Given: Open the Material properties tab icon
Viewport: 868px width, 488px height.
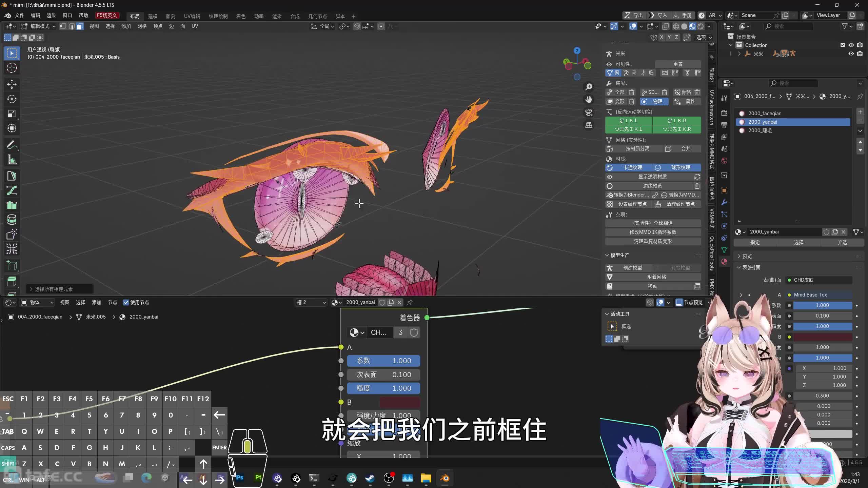Looking at the screenshot, I should coord(724,262).
